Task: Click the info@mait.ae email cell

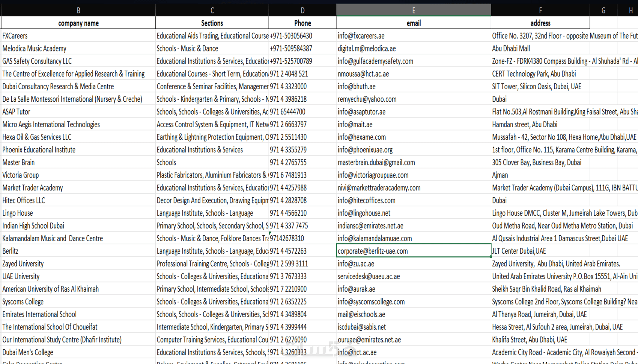Action: pos(414,124)
